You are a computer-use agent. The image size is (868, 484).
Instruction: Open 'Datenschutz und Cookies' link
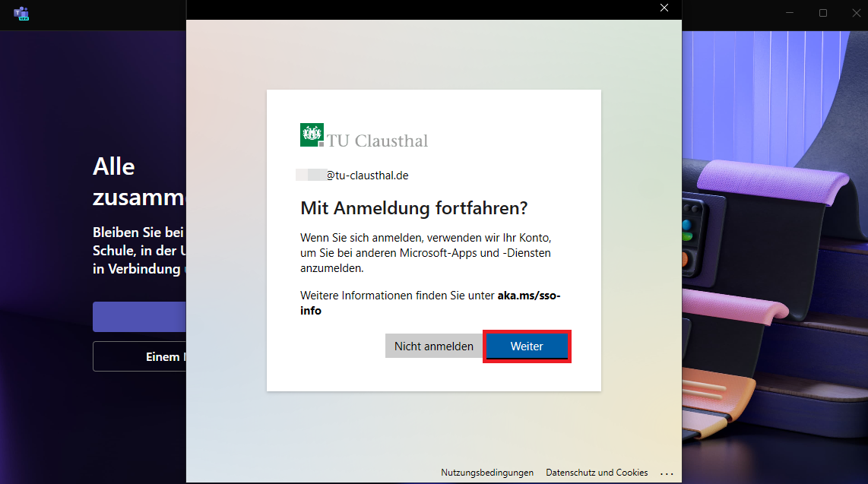[597, 473]
